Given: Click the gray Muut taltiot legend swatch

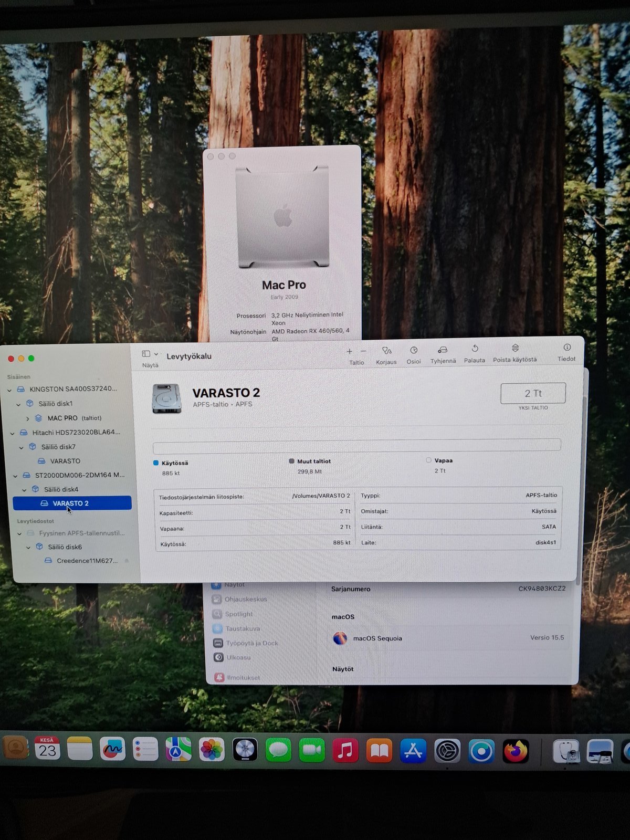Looking at the screenshot, I should pos(291,461).
